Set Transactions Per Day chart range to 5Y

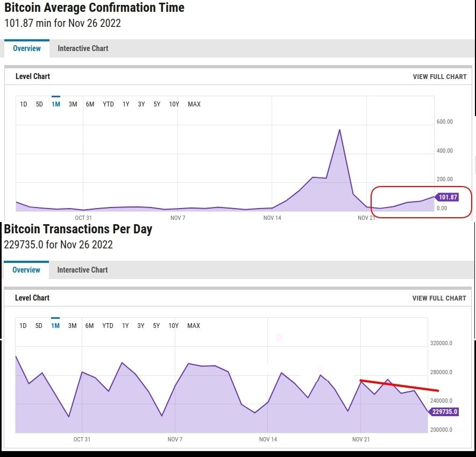click(x=156, y=326)
